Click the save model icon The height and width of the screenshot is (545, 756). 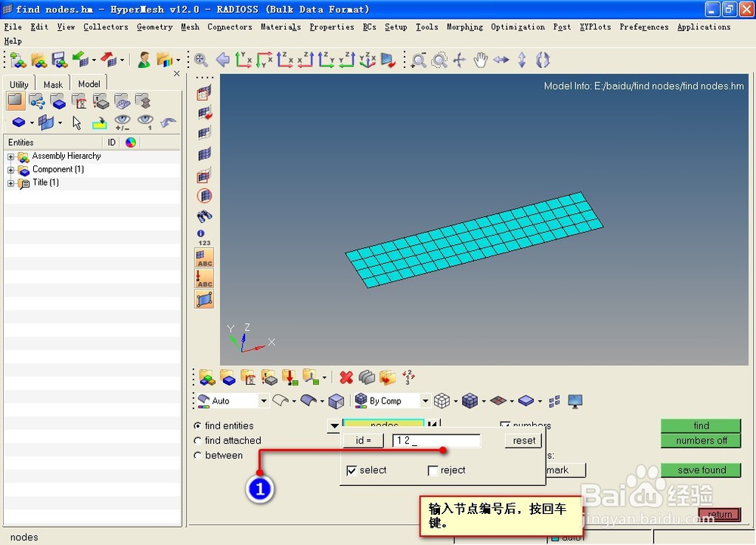tap(60, 60)
